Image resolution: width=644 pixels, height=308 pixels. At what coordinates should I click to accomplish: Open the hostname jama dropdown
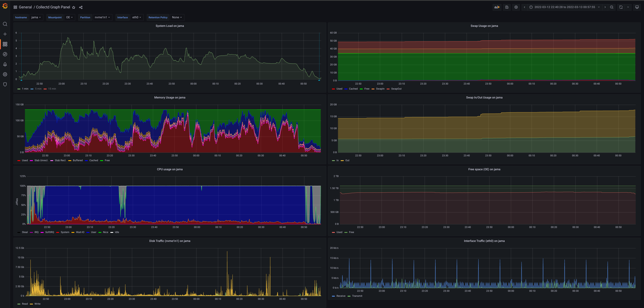coord(36,17)
